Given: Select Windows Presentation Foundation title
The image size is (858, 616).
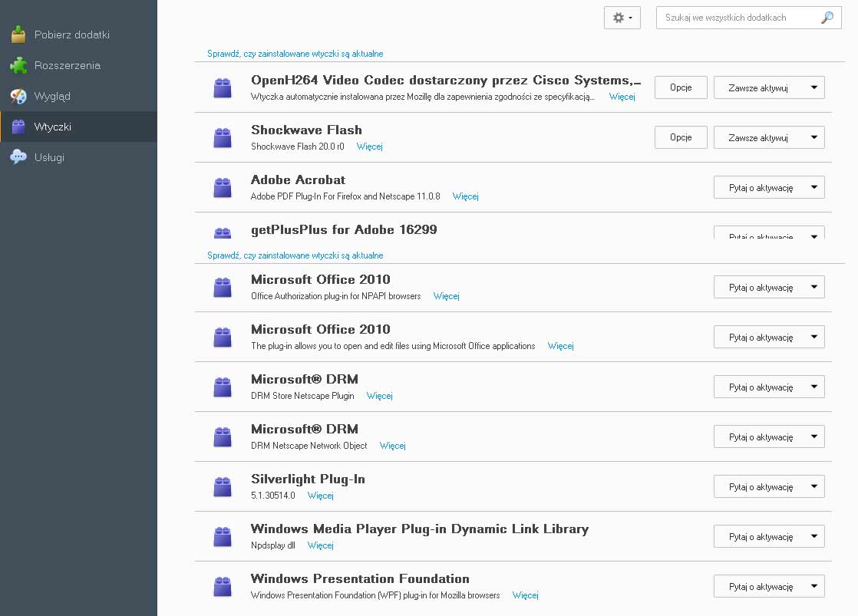Looking at the screenshot, I should (360, 578).
